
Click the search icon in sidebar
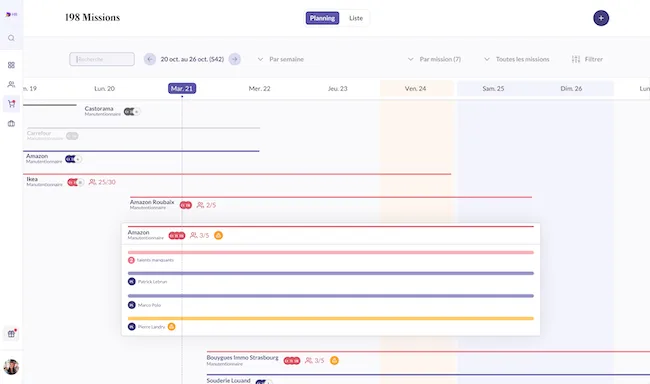[11, 38]
